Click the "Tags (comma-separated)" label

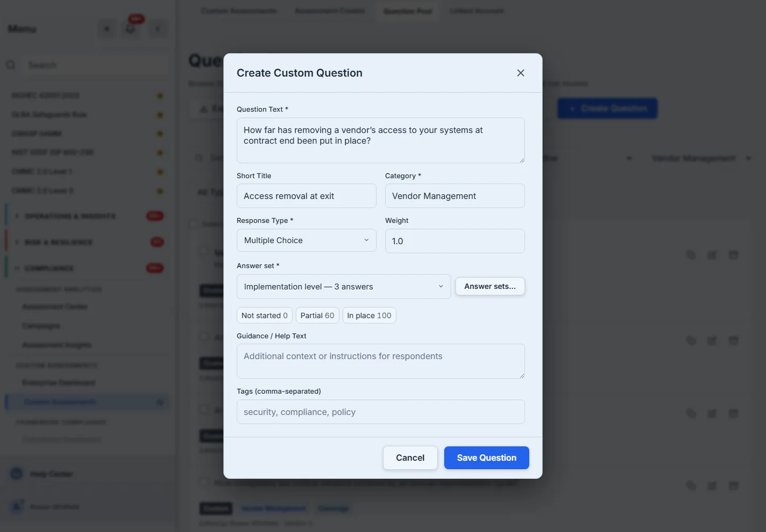[x=279, y=391]
